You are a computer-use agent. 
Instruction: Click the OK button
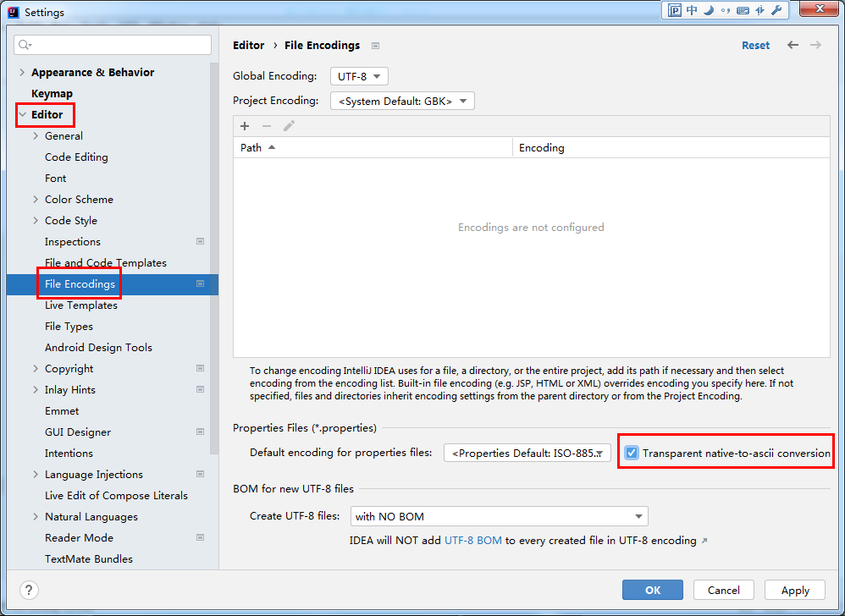[653, 590]
